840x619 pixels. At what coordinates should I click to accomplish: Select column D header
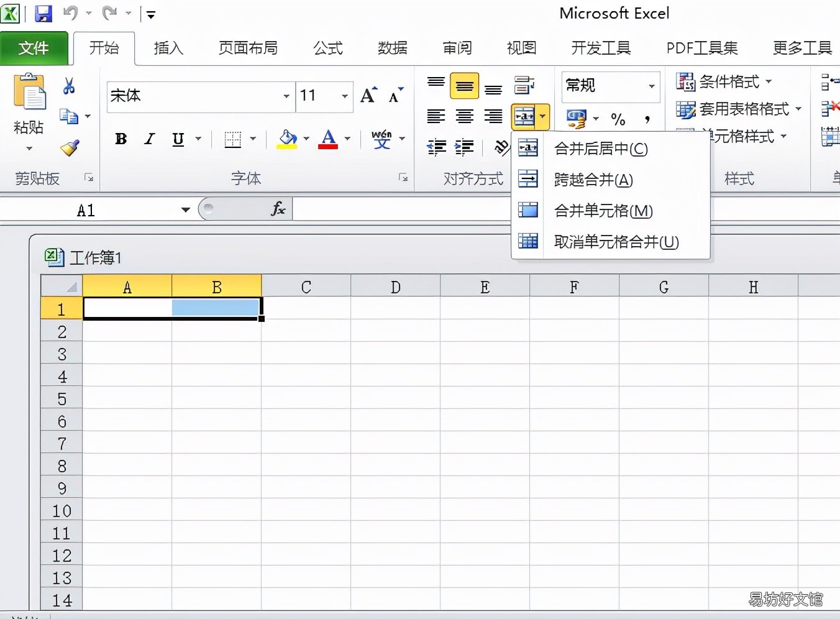coord(396,287)
